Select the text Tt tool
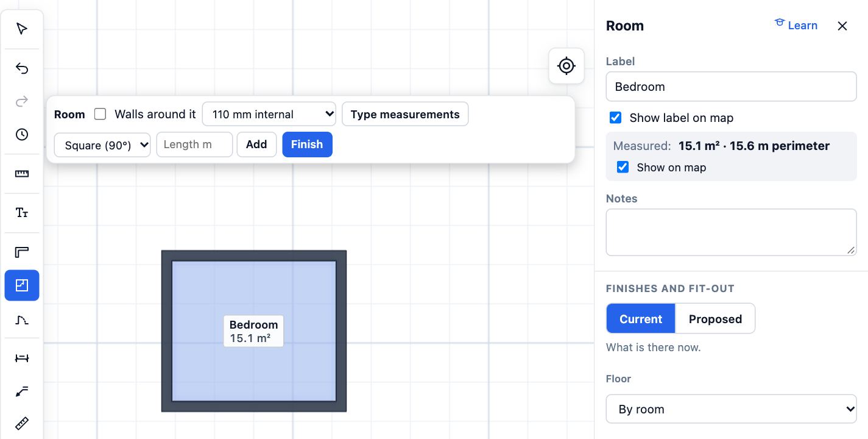Screen dimensions: 868x439 point(22,213)
